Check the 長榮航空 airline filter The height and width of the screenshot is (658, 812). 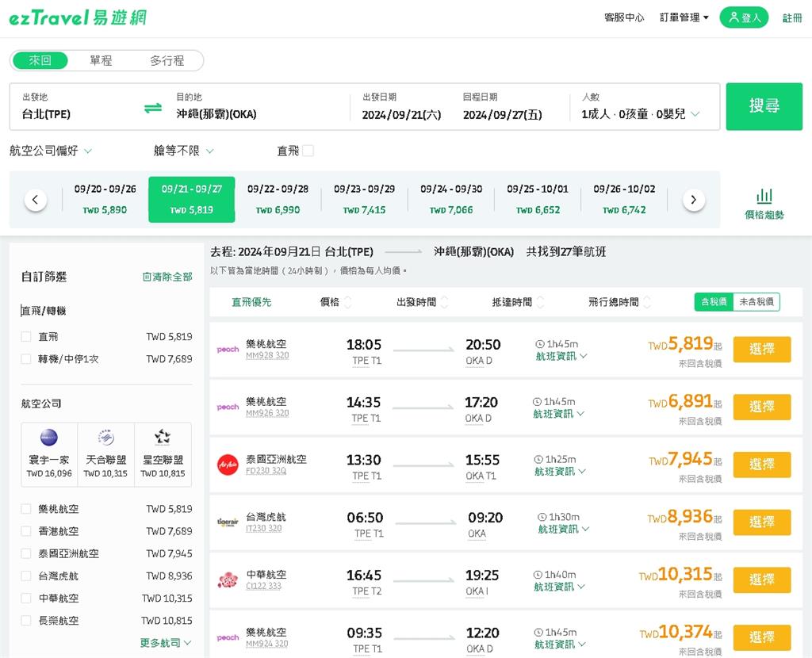pos(26,620)
